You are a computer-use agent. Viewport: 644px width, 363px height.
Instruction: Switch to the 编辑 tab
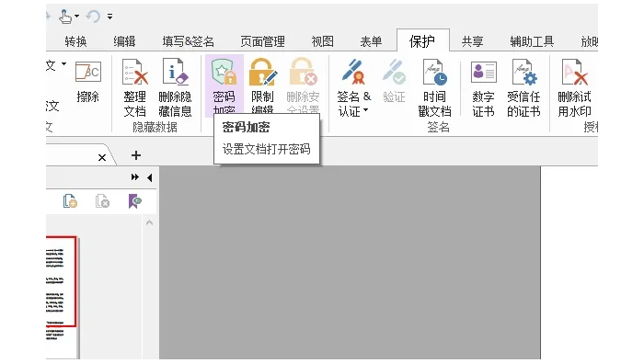coord(124,41)
